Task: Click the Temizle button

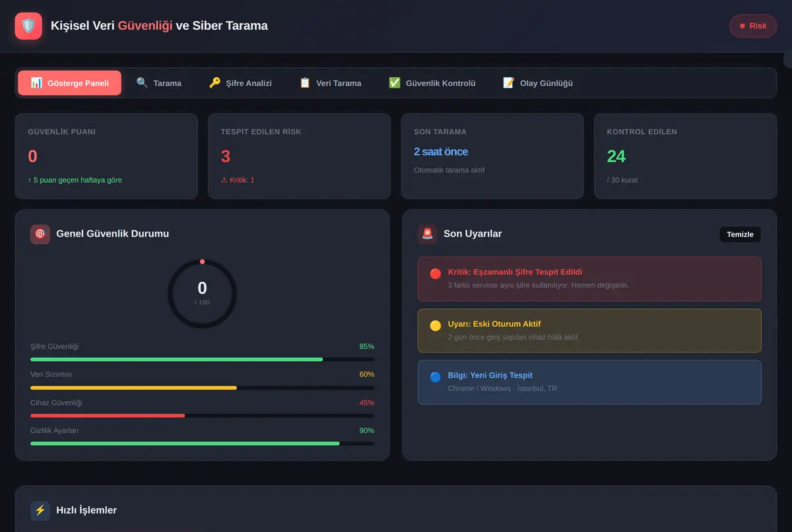Action: (x=740, y=234)
